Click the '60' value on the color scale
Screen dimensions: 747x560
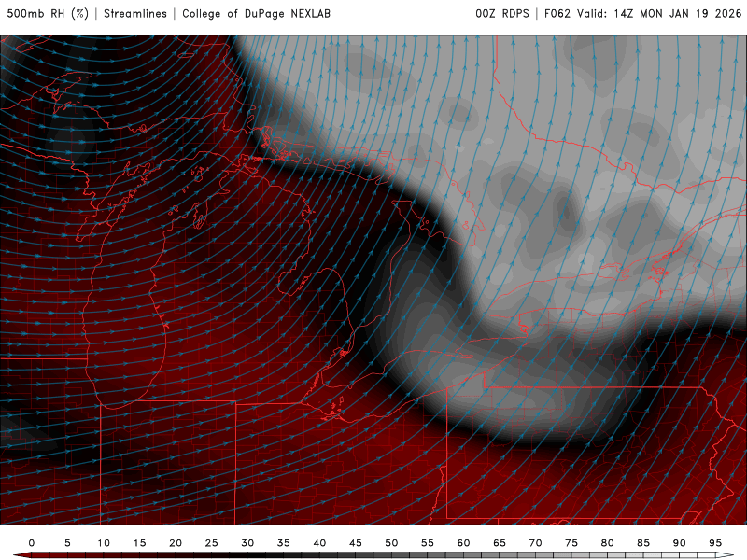tap(463, 543)
